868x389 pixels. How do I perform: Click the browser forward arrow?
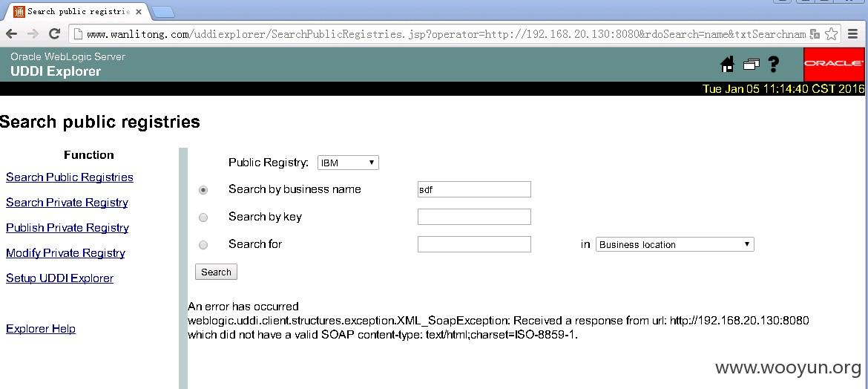click(33, 34)
